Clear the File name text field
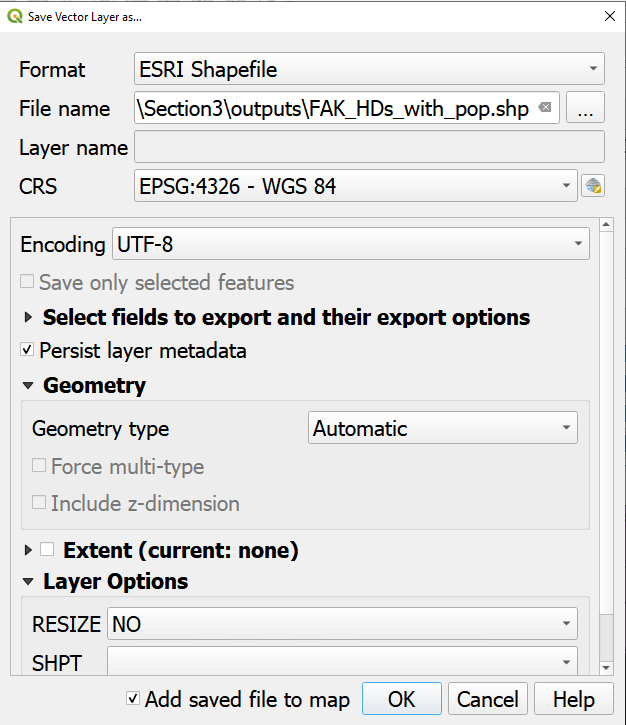This screenshot has height=725, width=626. pos(545,108)
